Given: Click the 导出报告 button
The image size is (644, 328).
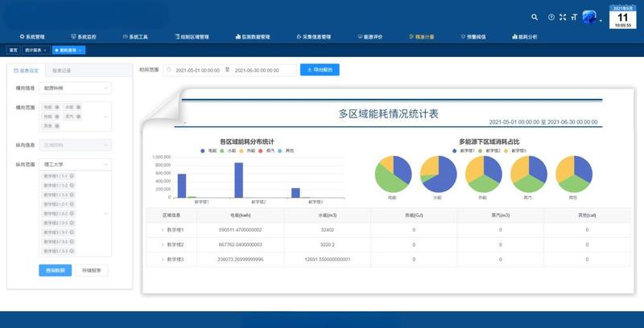Looking at the screenshot, I should click(x=320, y=70).
